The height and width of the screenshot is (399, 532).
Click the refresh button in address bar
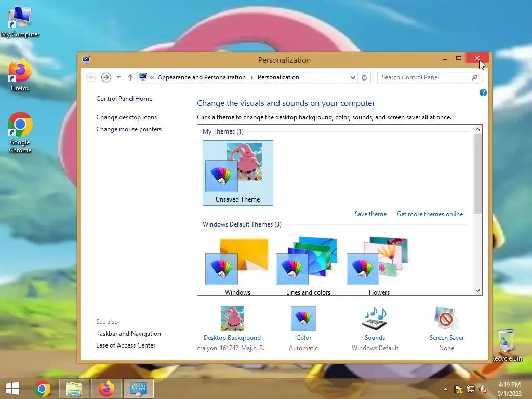click(x=364, y=78)
